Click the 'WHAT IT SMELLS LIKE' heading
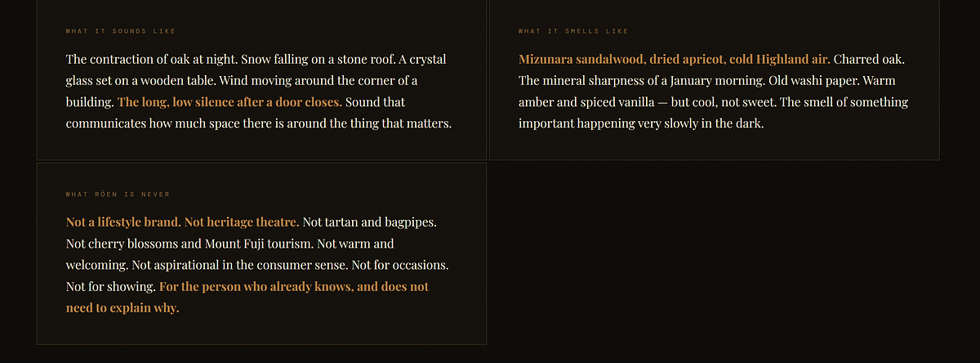 point(572,31)
